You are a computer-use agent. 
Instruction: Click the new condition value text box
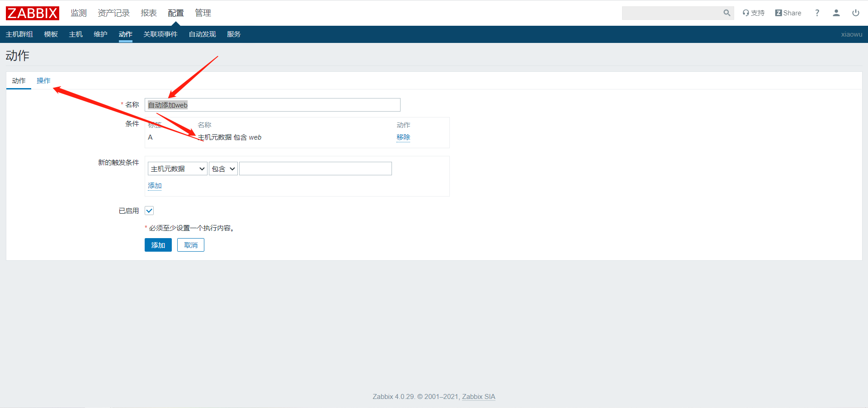(315, 169)
